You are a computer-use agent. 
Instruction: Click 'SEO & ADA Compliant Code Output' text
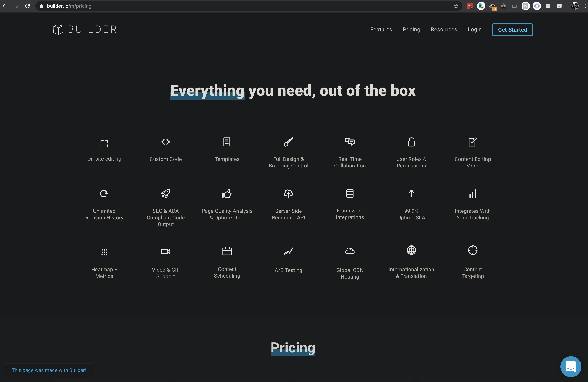click(x=166, y=217)
